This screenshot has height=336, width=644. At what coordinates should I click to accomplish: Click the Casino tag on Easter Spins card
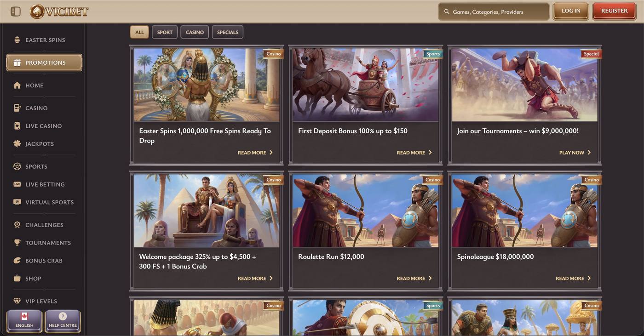pos(274,54)
